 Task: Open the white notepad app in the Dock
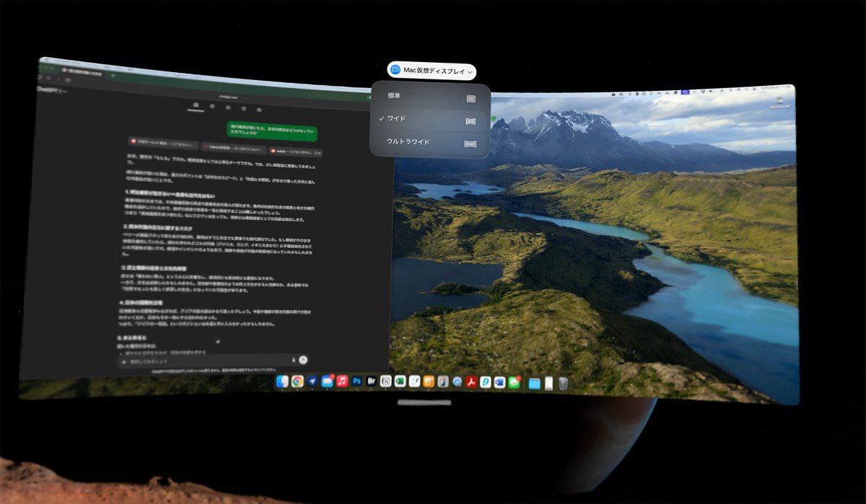coord(414,382)
